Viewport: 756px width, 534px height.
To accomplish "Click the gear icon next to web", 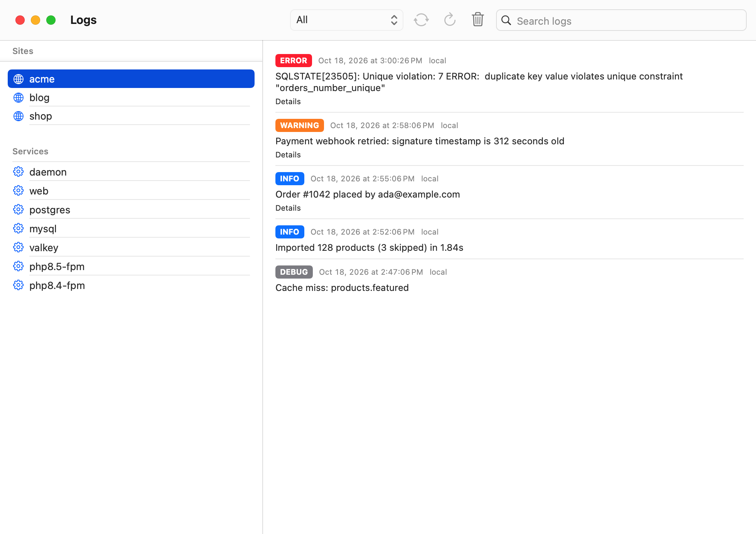I will pos(18,191).
